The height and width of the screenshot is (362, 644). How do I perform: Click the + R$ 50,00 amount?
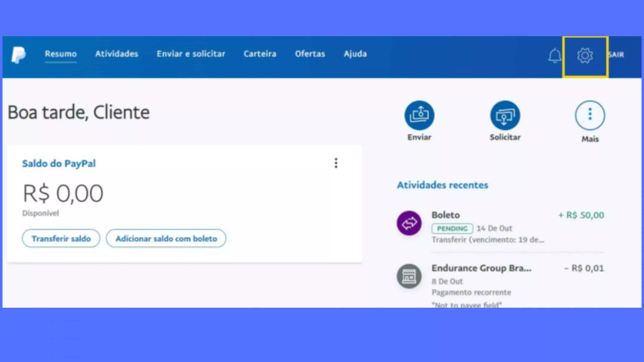click(581, 215)
